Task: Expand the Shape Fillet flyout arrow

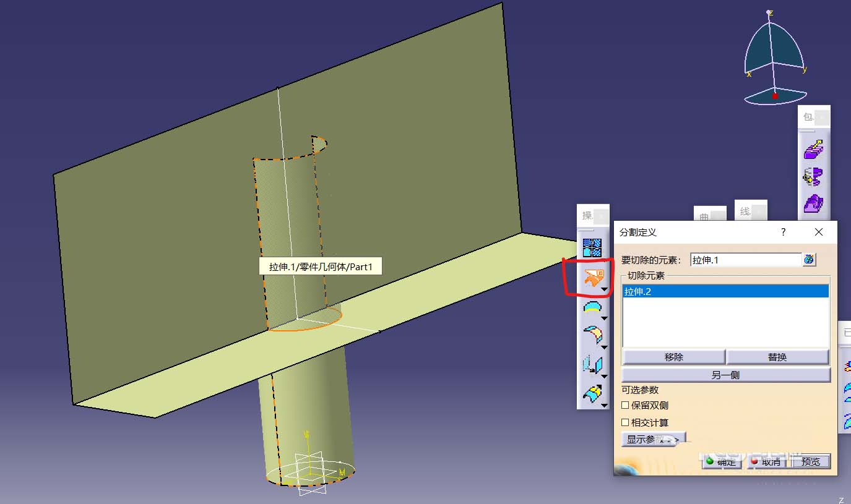Action: point(605,347)
